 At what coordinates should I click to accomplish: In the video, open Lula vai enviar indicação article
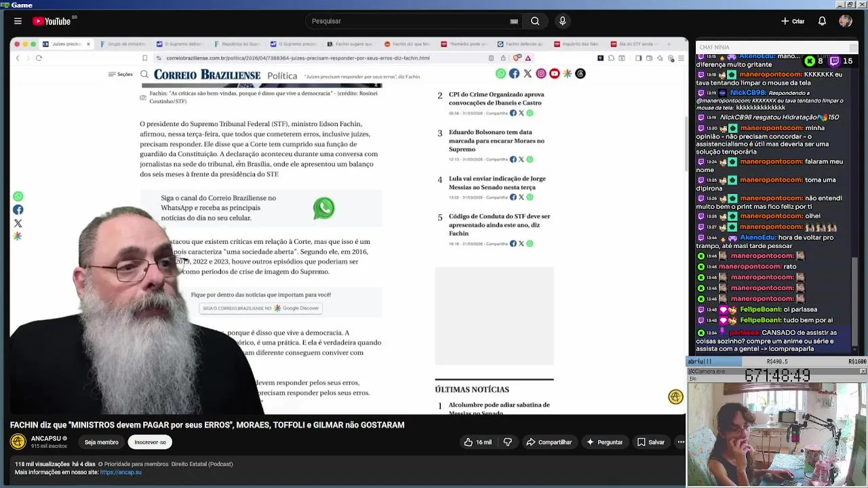pyautogui.click(x=497, y=183)
